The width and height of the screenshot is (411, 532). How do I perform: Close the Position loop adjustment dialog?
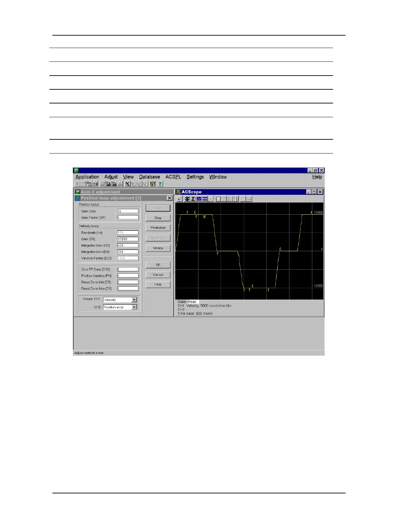coord(170,198)
